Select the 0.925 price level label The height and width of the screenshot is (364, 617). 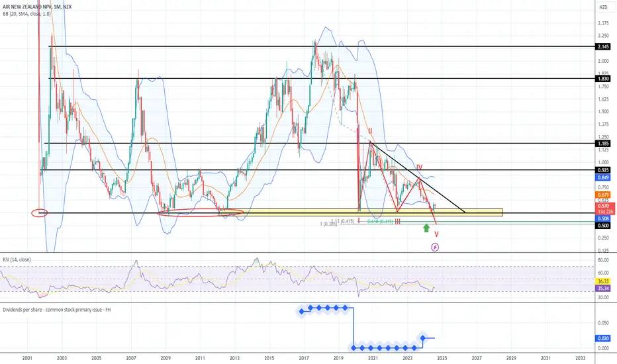click(x=603, y=170)
